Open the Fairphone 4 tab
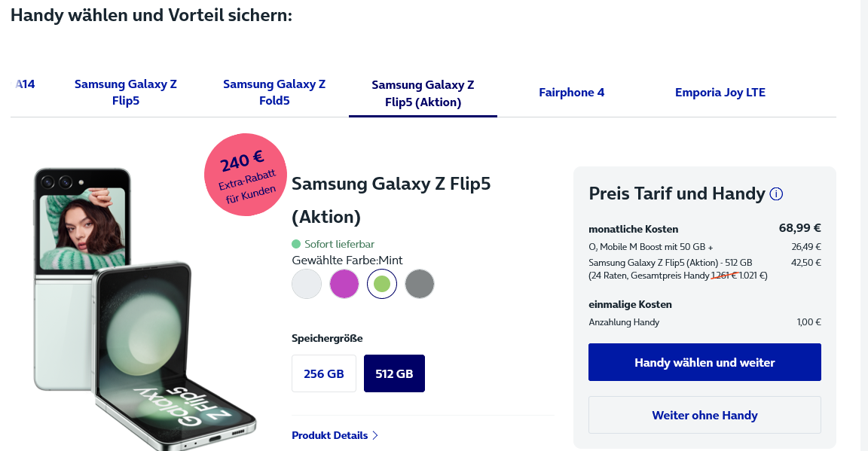This screenshot has width=868, height=451. point(572,93)
